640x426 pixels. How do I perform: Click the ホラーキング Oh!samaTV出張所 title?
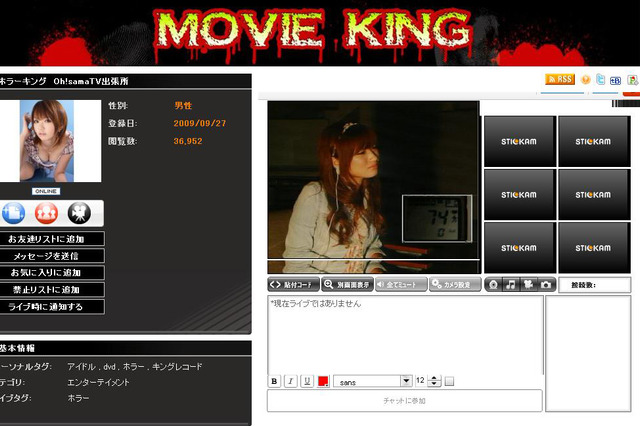click(64, 81)
